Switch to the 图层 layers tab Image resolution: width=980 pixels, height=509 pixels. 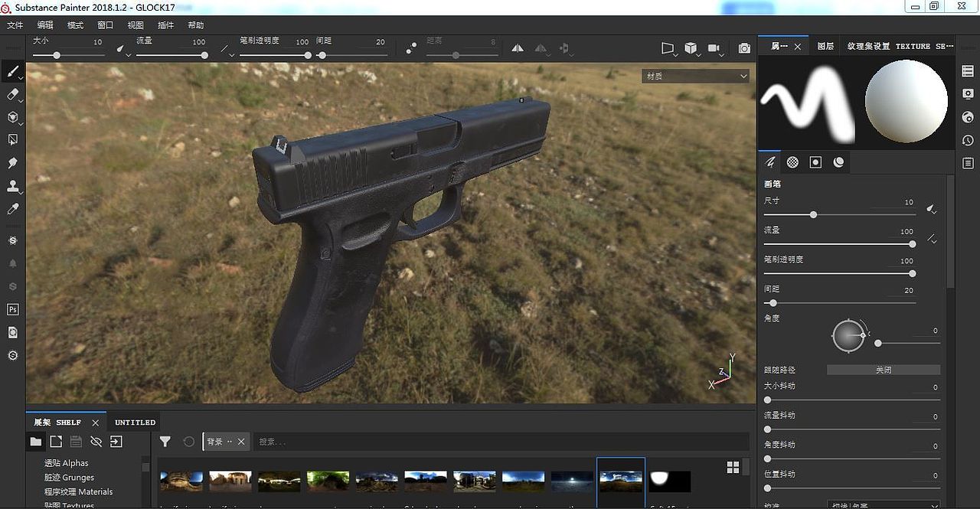[825, 46]
